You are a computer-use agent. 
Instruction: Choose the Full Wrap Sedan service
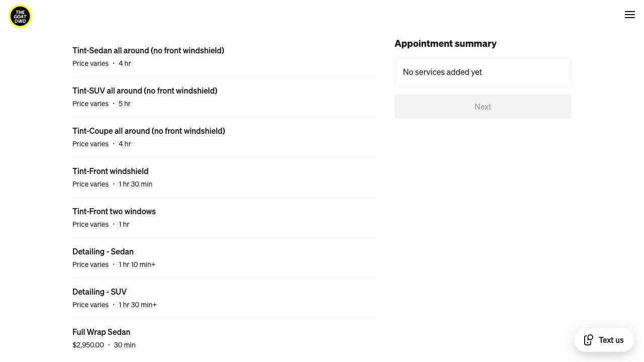101,332
